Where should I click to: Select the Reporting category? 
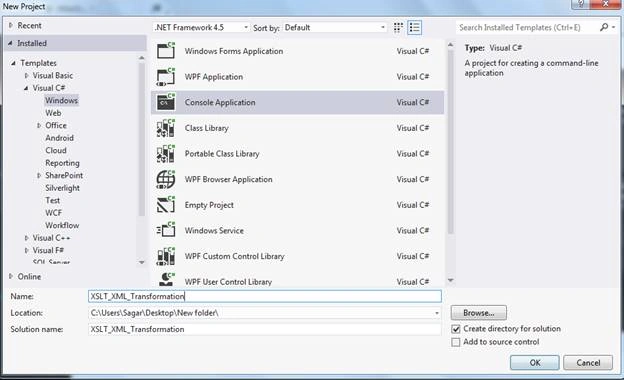[62, 163]
